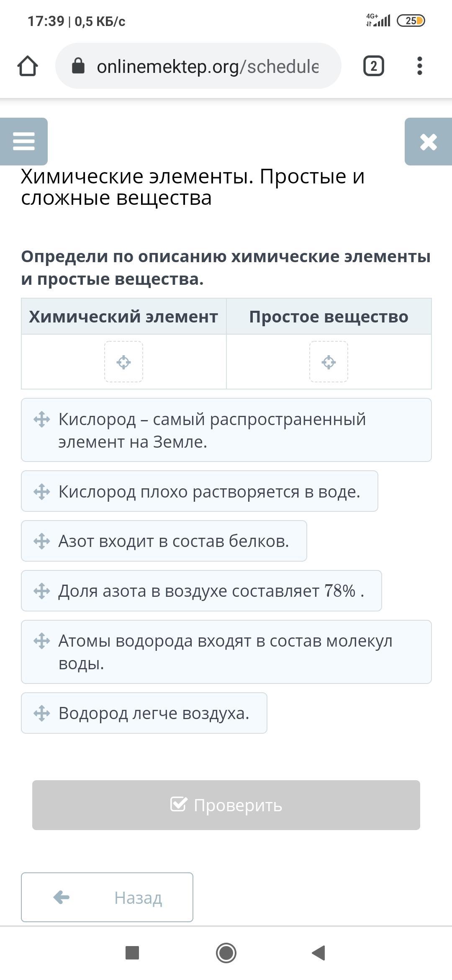Open the browser tab switcher showing 2

pos(373,66)
